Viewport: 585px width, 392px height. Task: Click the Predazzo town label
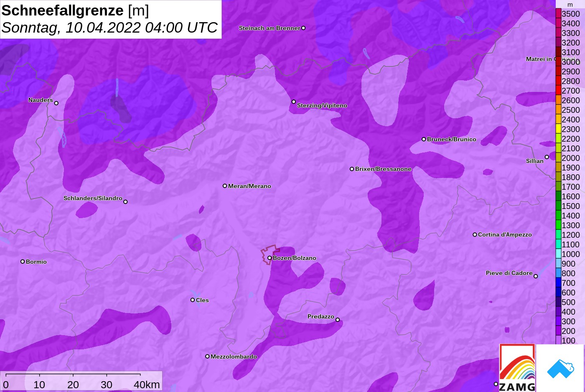[x=321, y=316]
